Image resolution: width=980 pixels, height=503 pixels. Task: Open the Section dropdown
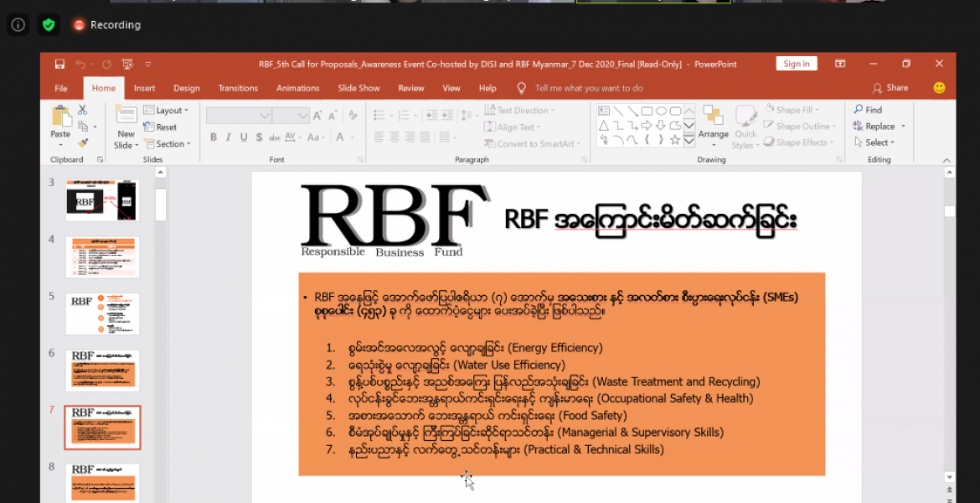tap(167, 144)
